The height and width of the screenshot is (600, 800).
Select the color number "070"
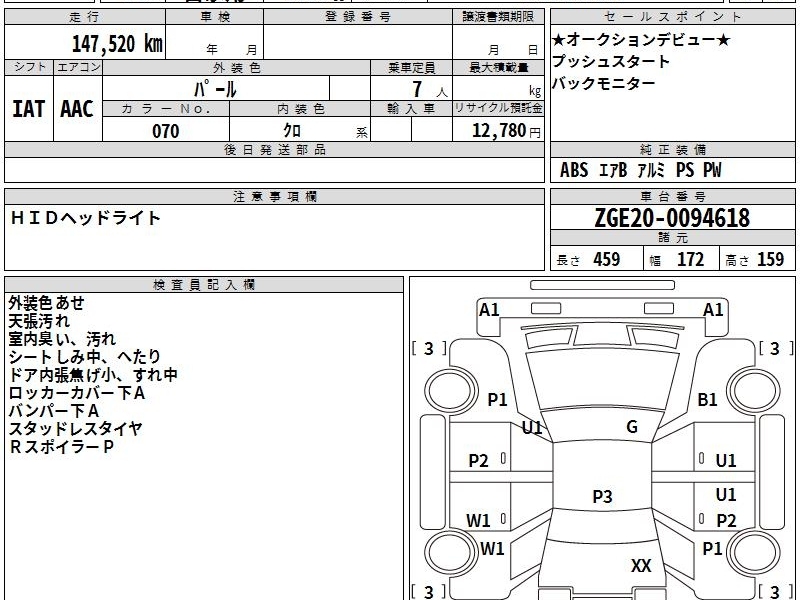pyautogui.click(x=166, y=131)
